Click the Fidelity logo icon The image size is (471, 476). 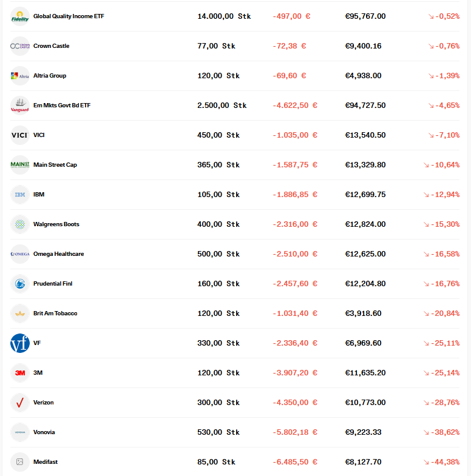pyautogui.click(x=20, y=16)
